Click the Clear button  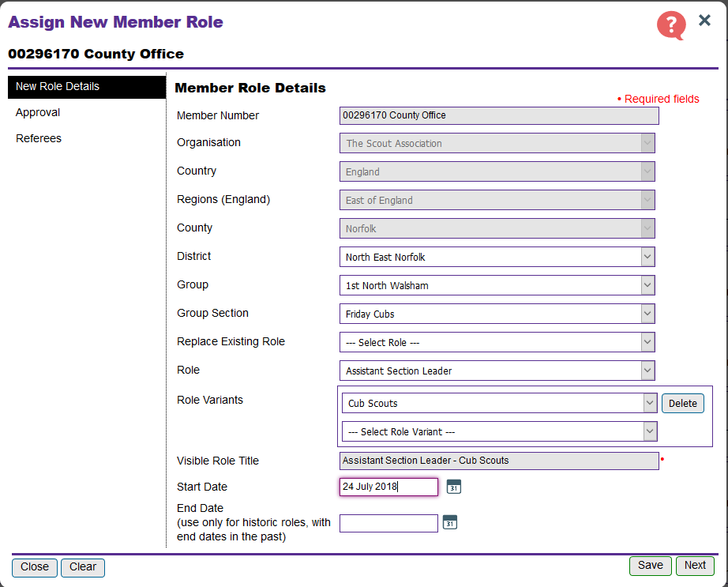[82, 566]
